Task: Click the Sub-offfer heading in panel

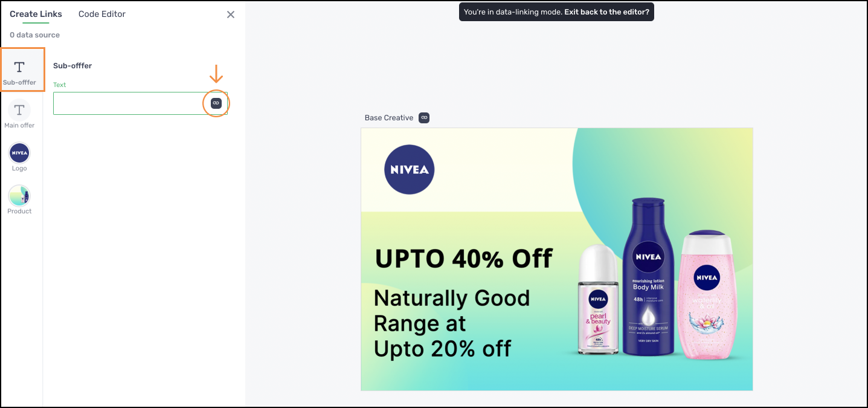Action: click(72, 65)
